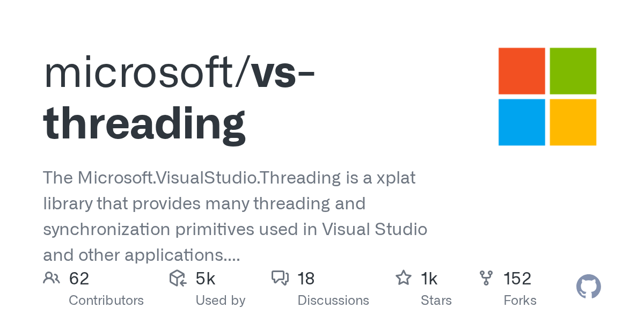Click the repository description text
The width and height of the screenshot is (644, 322).
pos(235,216)
